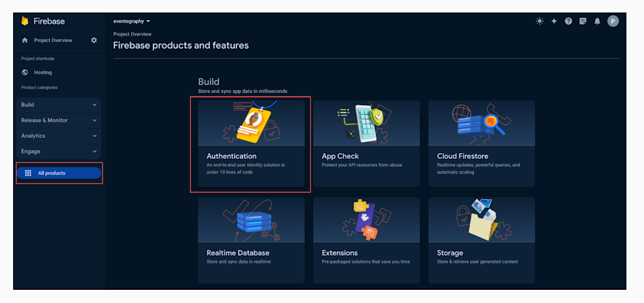This screenshot has width=644, height=303.
Task: Click the All products grid icon
Action: click(x=28, y=173)
